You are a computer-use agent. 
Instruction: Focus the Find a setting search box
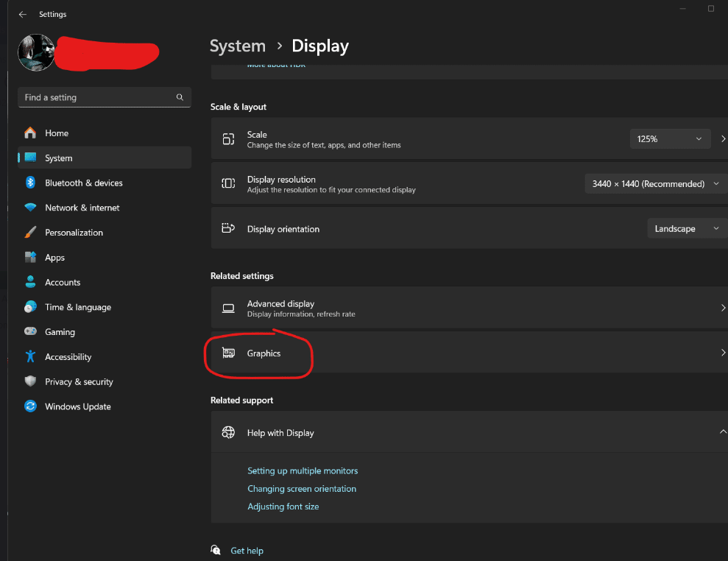pos(96,97)
